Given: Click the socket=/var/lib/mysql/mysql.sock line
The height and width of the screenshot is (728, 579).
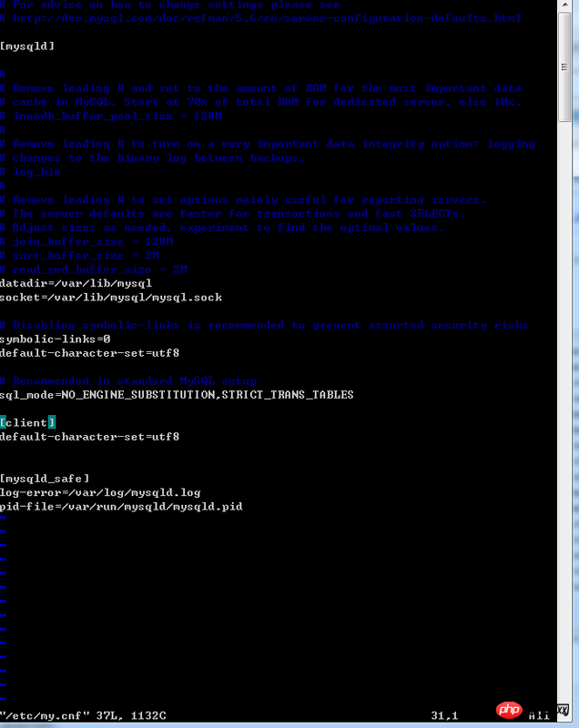Looking at the screenshot, I should click(x=111, y=298).
